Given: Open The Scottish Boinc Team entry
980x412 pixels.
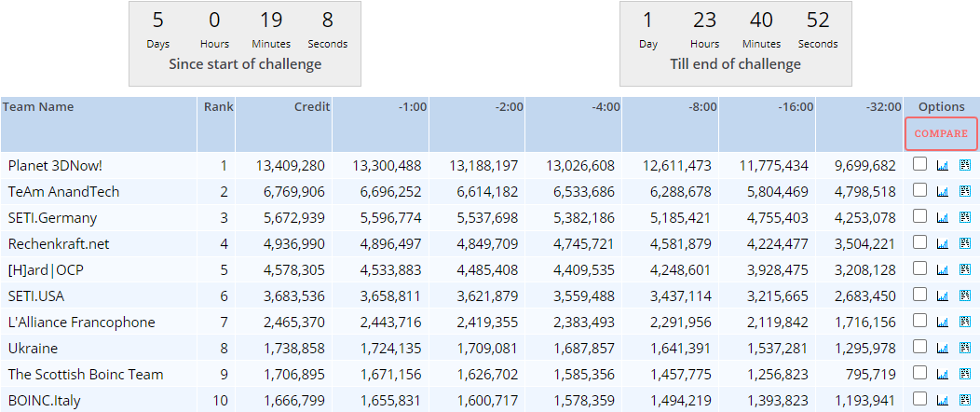Looking at the screenshot, I should point(85,374).
